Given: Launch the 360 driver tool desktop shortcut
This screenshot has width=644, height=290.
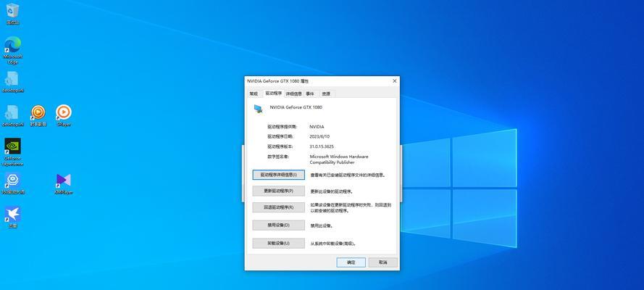Looking at the screenshot, I should point(13,183).
